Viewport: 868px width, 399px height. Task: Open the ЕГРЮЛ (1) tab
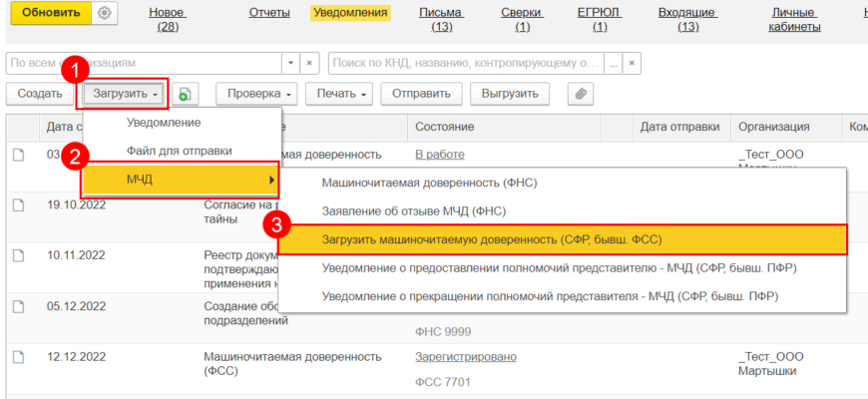(600, 20)
